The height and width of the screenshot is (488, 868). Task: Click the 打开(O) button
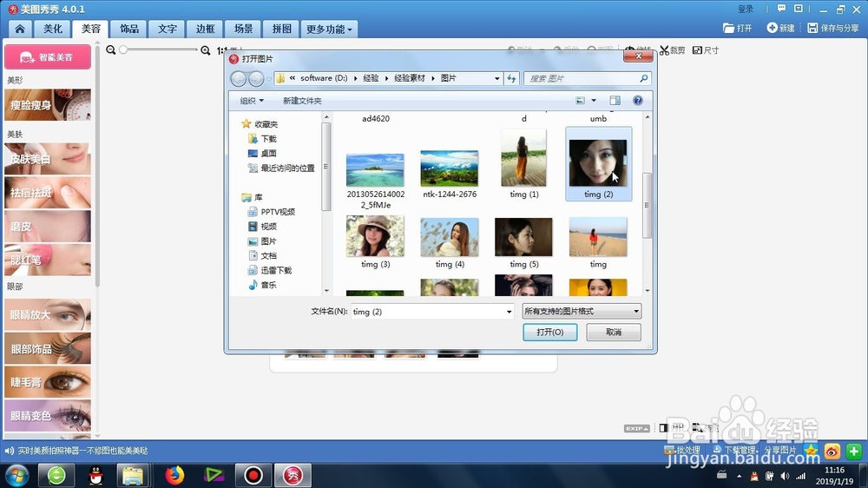coord(549,332)
